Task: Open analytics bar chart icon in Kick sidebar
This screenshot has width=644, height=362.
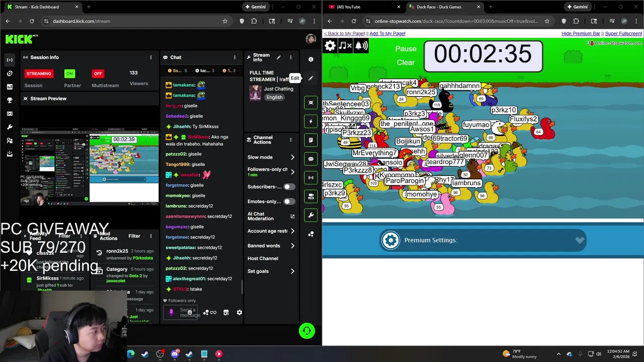Action: click(10, 87)
